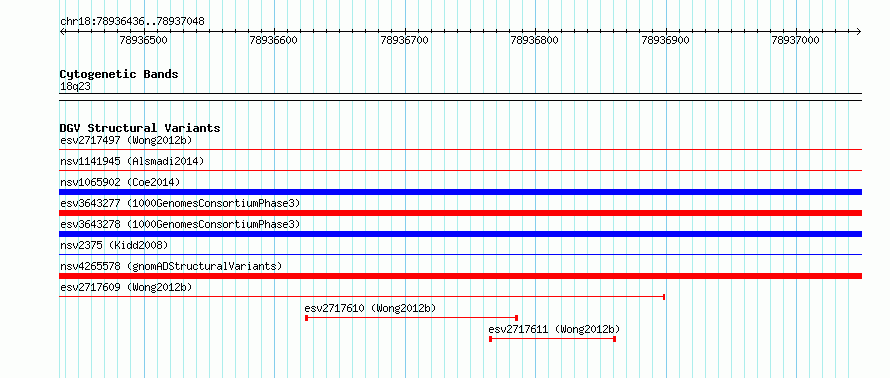The image size is (890, 378).
Task: Open the esv3643278 variant label
Action: coord(180,224)
